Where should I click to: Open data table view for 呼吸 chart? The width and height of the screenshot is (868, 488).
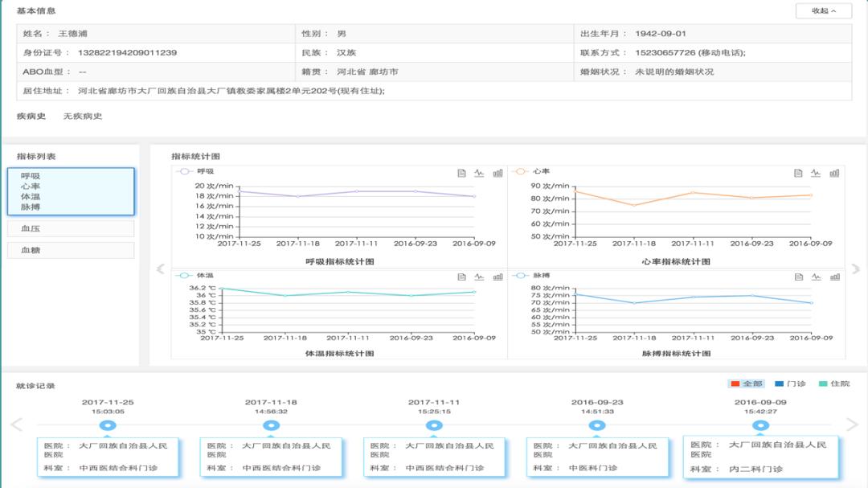click(x=461, y=171)
